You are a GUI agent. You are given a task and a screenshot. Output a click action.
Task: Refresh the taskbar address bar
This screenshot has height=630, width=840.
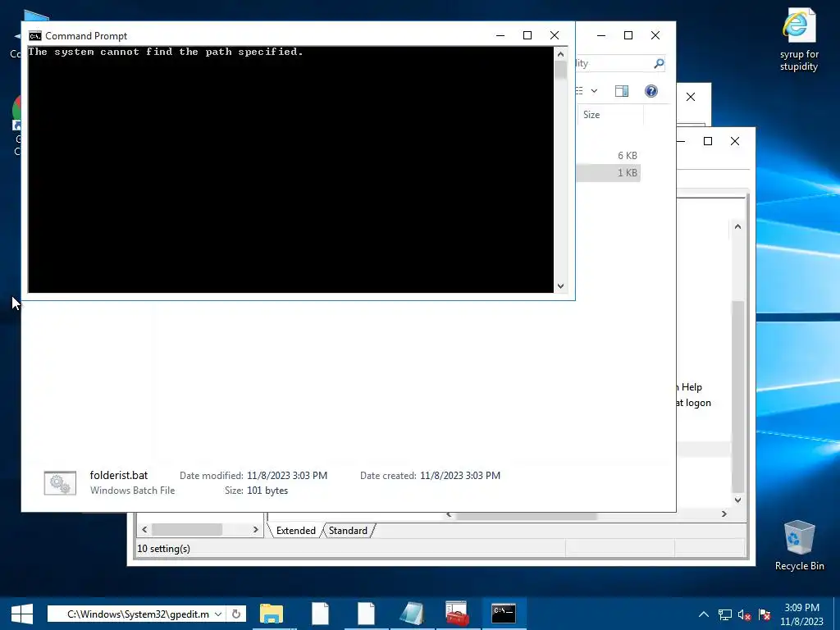235,614
